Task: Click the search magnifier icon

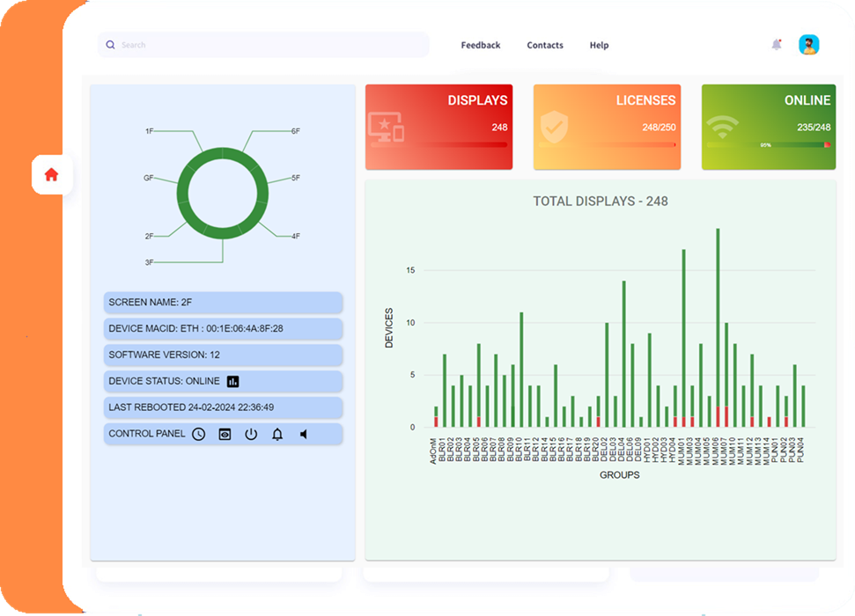Action: [110, 45]
